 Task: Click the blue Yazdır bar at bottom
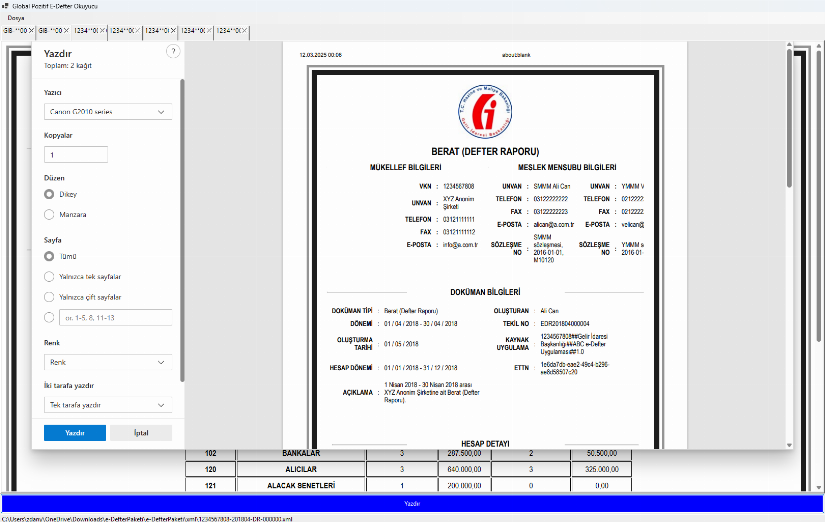411,504
